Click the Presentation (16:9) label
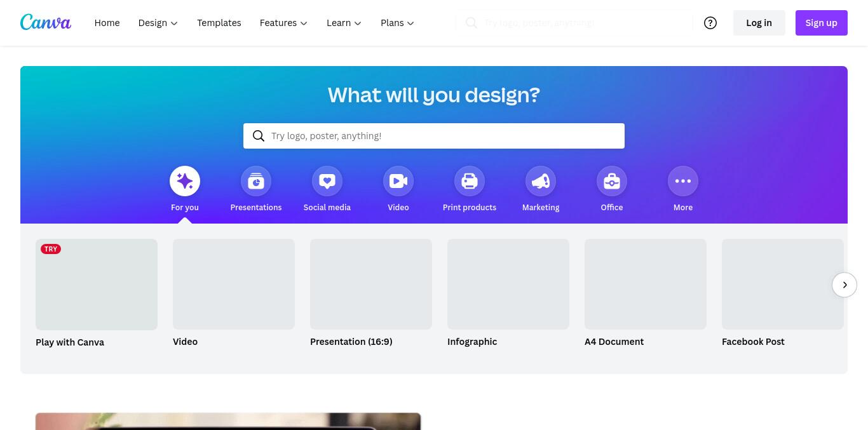 (x=351, y=342)
